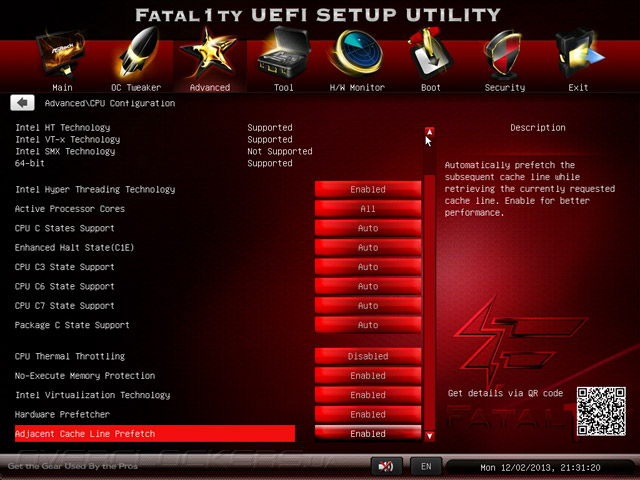Image resolution: width=640 pixels, height=480 pixels.
Task: Open the Tool toolbox icon
Action: click(284, 53)
